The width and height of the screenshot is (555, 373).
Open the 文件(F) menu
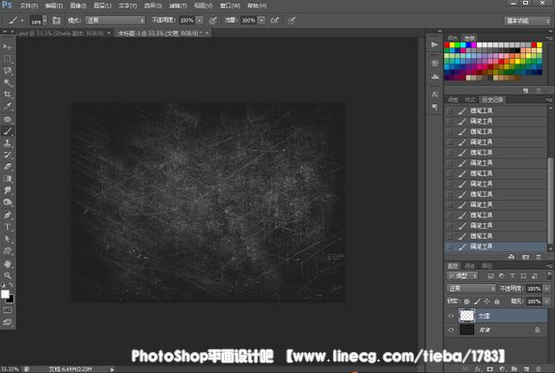[29, 6]
